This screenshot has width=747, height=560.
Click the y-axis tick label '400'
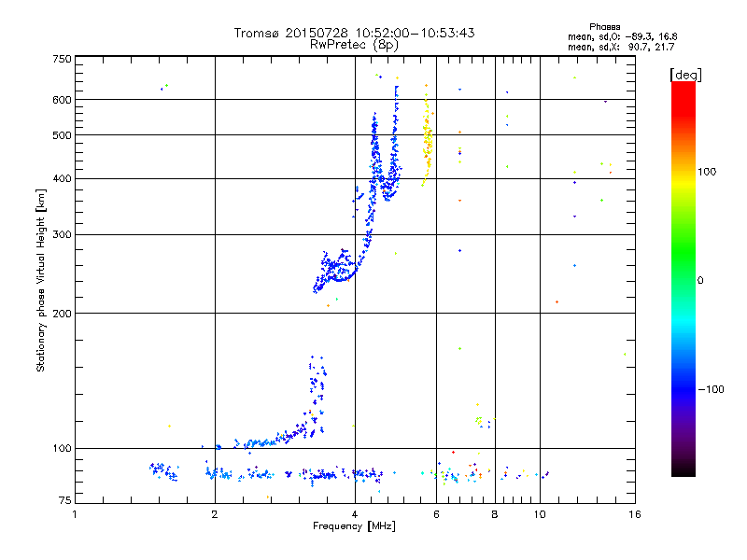click(x=62, y=178)
